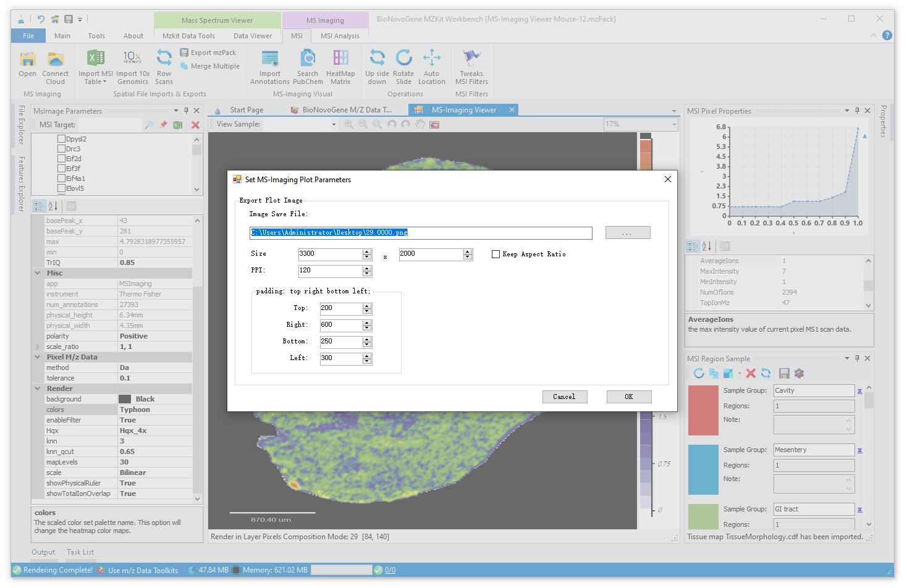907x588 pixels.
Task: Switch to MSI Analysis ribbon tab
Action: tap(340, 36)
